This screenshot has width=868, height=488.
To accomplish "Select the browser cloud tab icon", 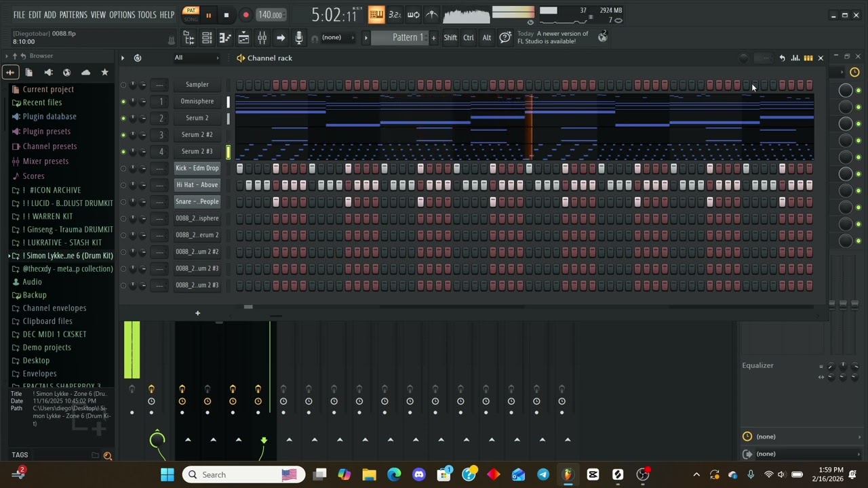I will coord(85,72).
